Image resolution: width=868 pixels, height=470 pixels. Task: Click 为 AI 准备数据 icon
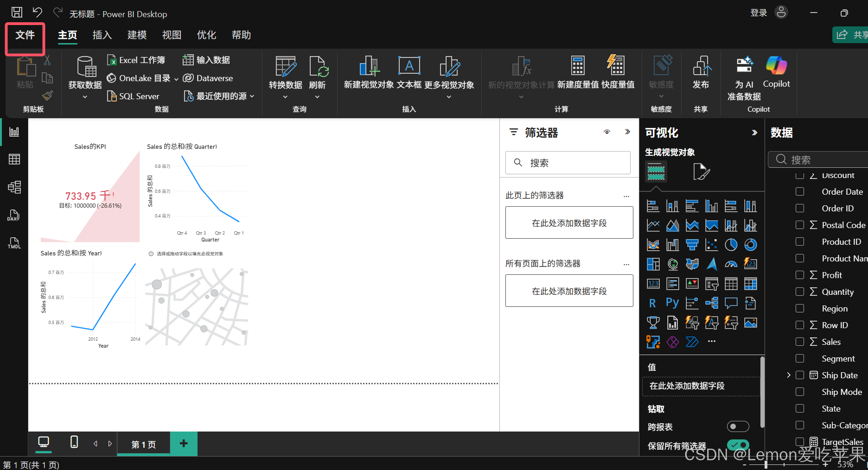pos(745,65)
